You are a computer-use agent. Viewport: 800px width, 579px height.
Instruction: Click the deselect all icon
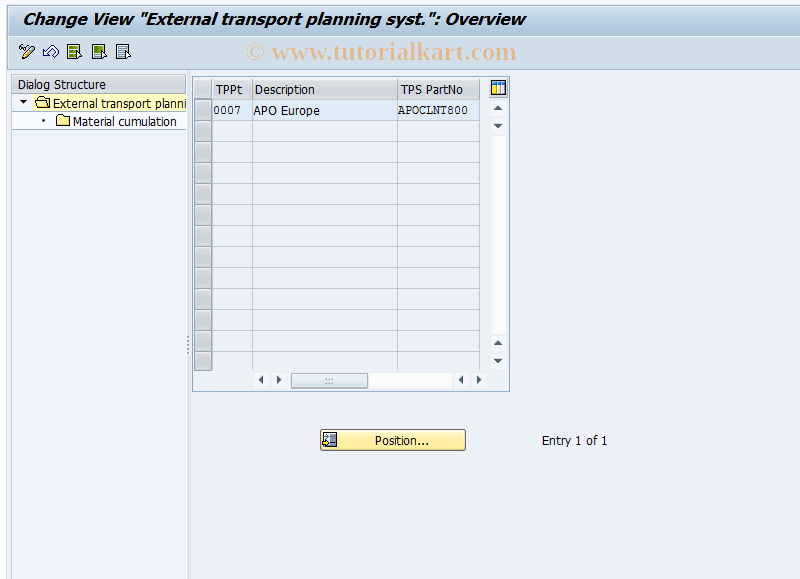[x=121, y=51]
